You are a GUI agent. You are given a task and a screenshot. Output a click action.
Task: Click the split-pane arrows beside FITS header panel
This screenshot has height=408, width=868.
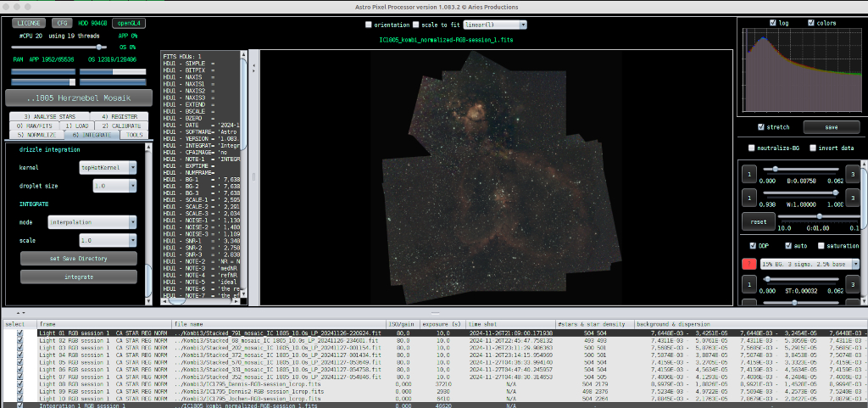pyautogui.click(x=253, y=68)
